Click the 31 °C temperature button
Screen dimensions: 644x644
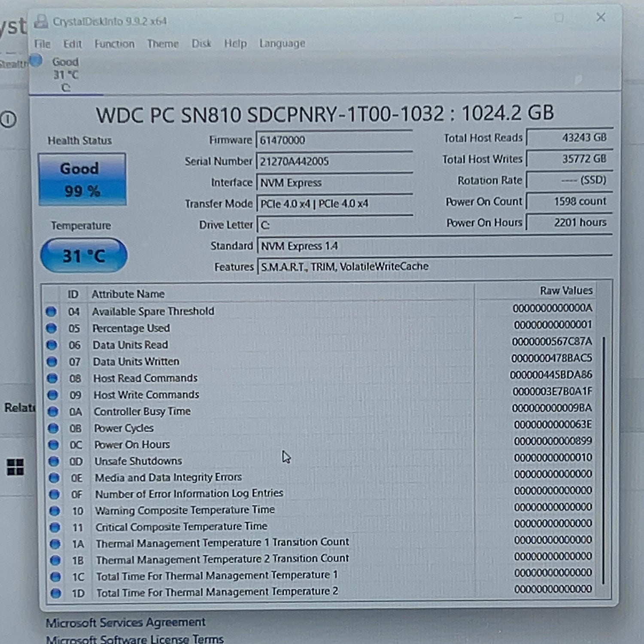pos(84,255)
